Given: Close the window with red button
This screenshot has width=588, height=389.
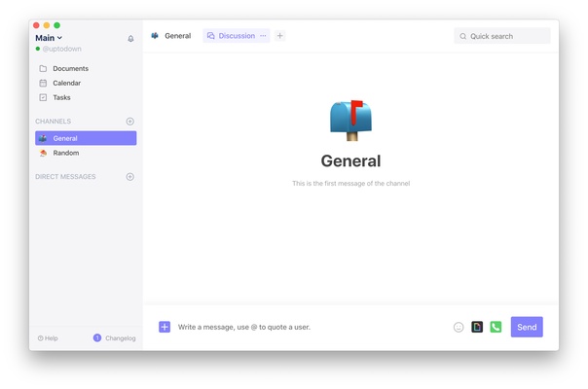Looking at the screenshot, I should pos(36,25).
